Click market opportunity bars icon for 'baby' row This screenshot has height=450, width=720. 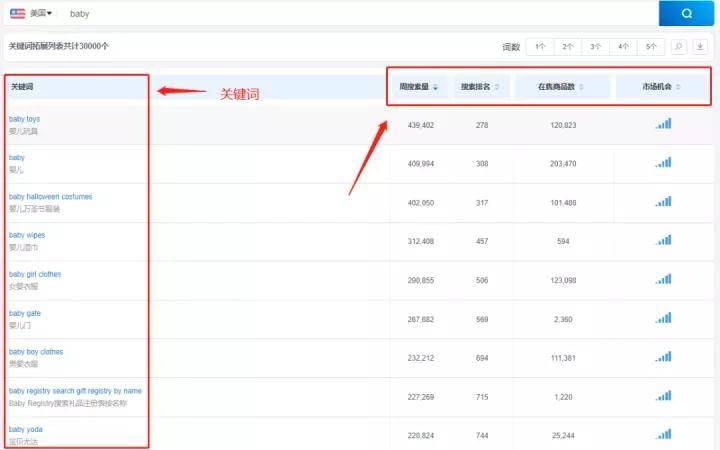tap(664, 162)
